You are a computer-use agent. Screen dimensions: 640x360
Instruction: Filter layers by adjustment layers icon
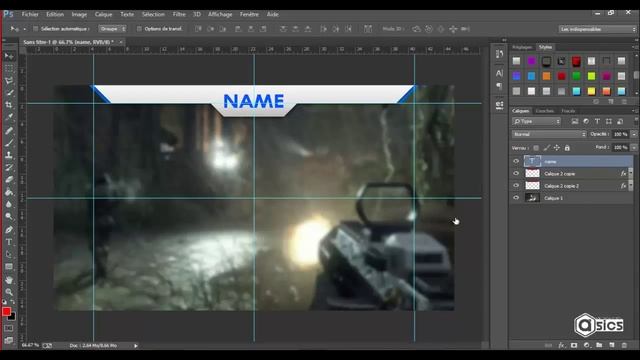(586, 121)
